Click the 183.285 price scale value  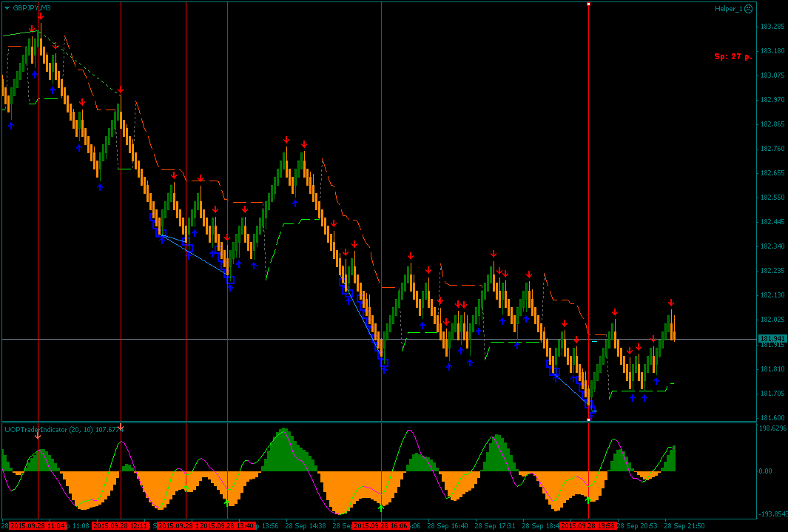click(772, 27)
